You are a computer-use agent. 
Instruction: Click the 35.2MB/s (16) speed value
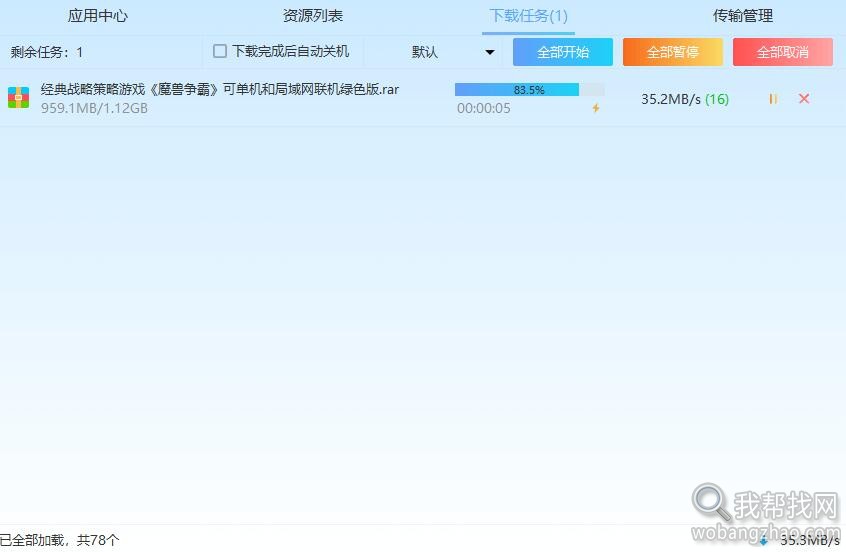point(685,99)
